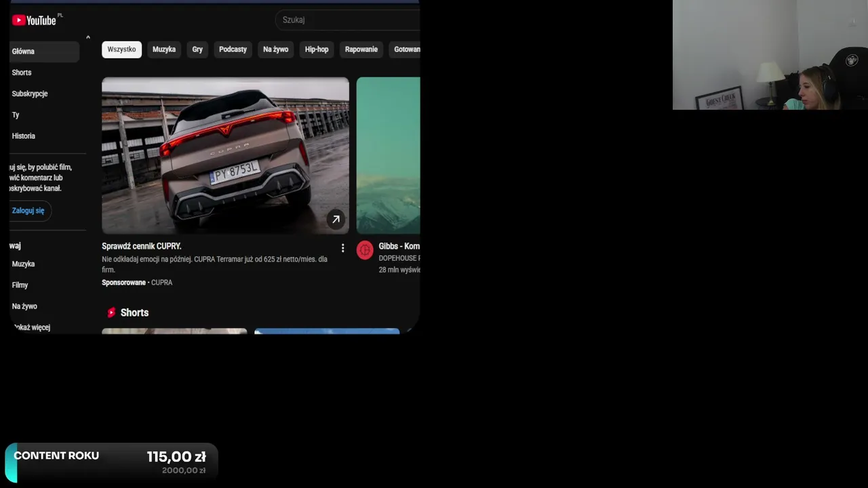This screenshot has height=488, width=868.
Task: Click the 115,00 zł donation amount
Action: 176,457
